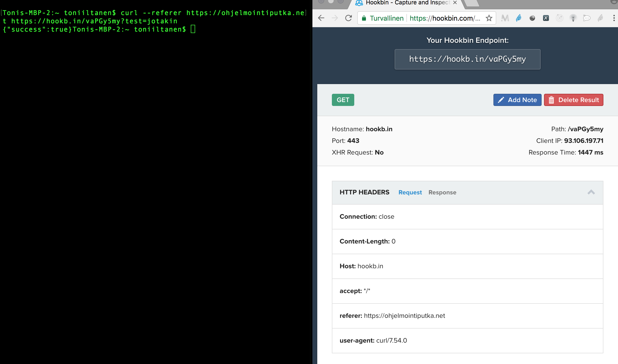The height and width of the screenshot is (364, 618).
Task: Click the user-agent curl/7.54.0 row
Action: point(467,340)
